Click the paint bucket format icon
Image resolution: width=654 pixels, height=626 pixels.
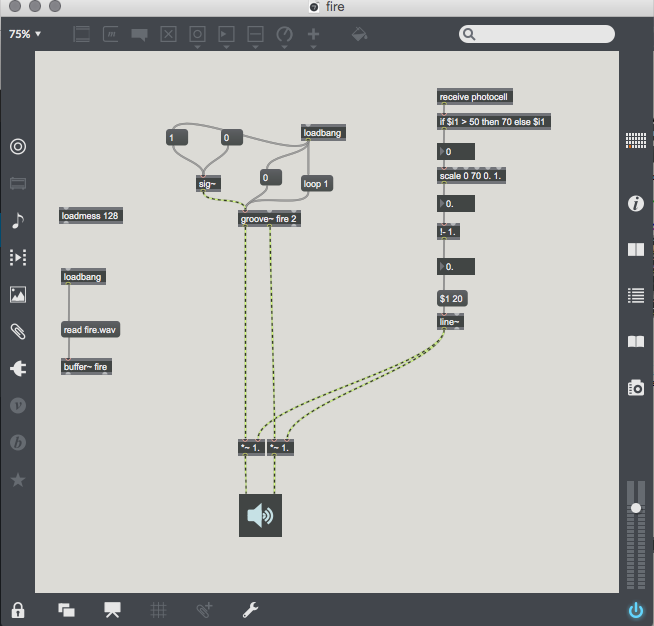click(x=360, y=34)
